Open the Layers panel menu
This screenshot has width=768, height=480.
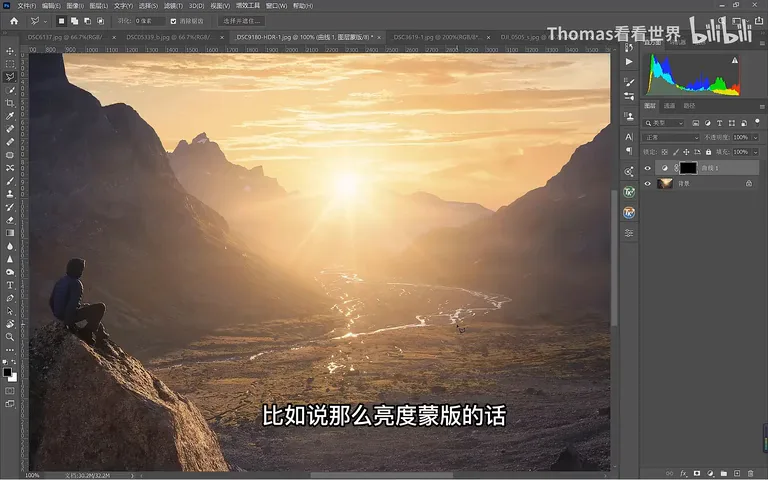tap(762, 106)
